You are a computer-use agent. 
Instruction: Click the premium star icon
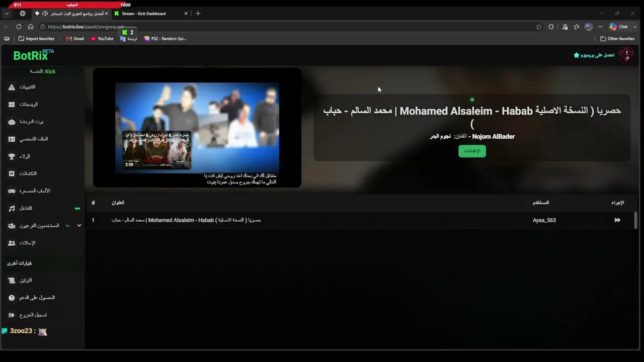577,55
